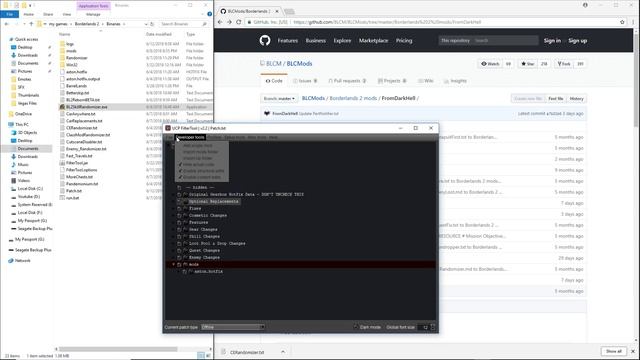Click the Find file button
The height and width of the screenshot is (360, 640).
click(x=556, y=98)
